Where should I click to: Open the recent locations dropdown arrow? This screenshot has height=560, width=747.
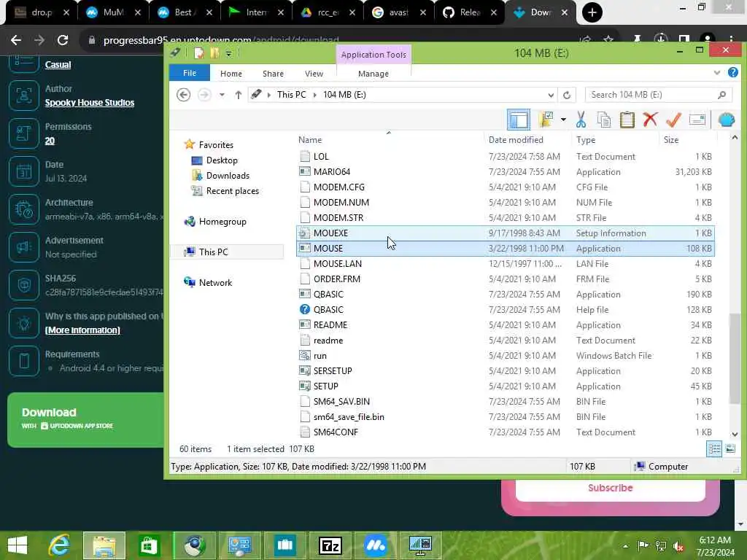click(x=222, y=95)
